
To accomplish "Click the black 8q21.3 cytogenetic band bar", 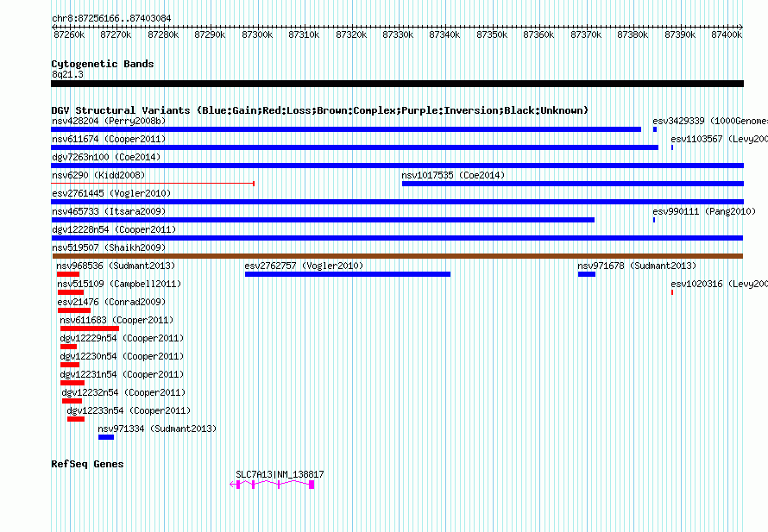I will pos(397,84).
